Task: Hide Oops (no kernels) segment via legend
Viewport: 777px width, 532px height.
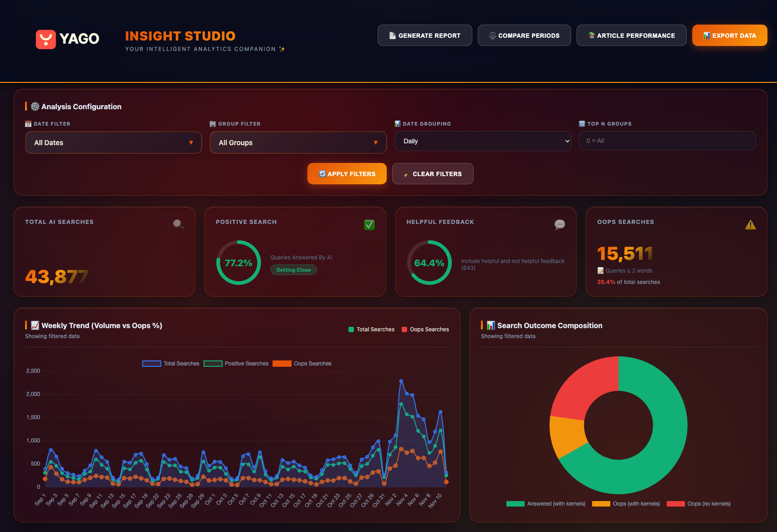Action: coord(699,504)
